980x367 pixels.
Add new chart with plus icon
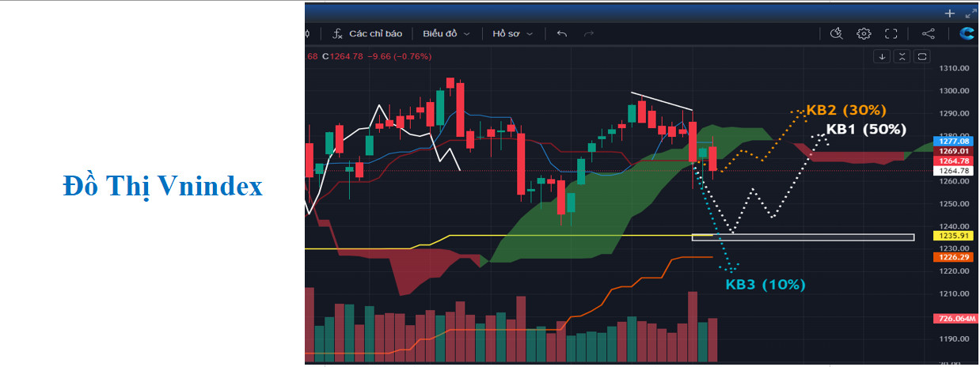949,13
